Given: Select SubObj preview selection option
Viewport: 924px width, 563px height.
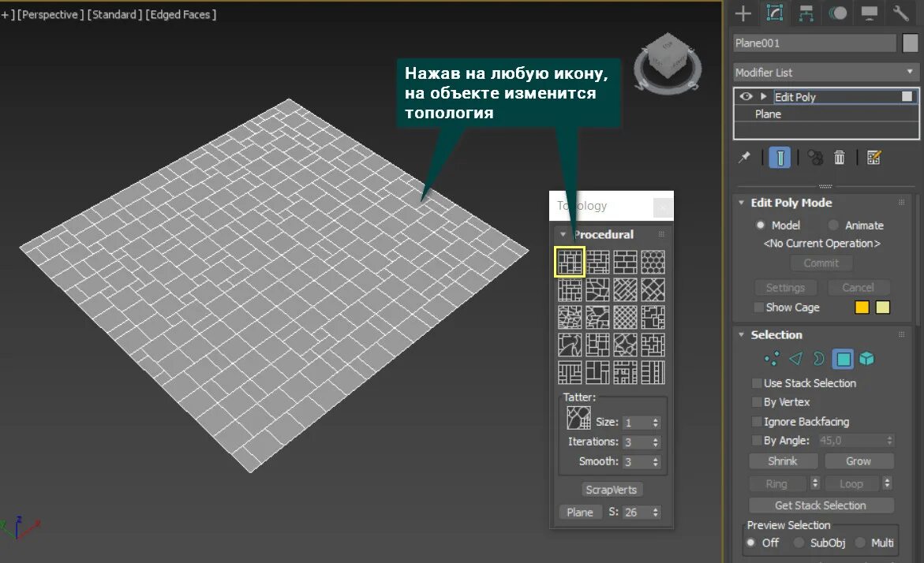Looking at the screenshot, I should [x=799, y=542].
